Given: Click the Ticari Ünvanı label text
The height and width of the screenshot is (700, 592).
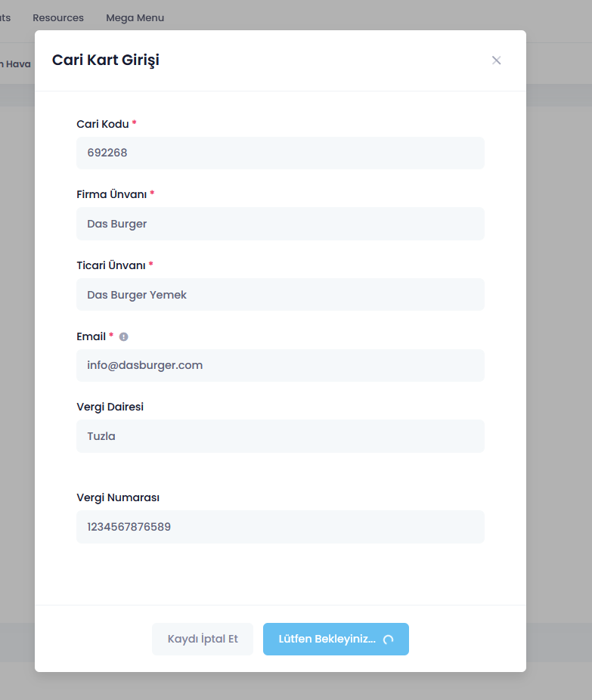Looking at the screenshot, I should click(111, 265).
